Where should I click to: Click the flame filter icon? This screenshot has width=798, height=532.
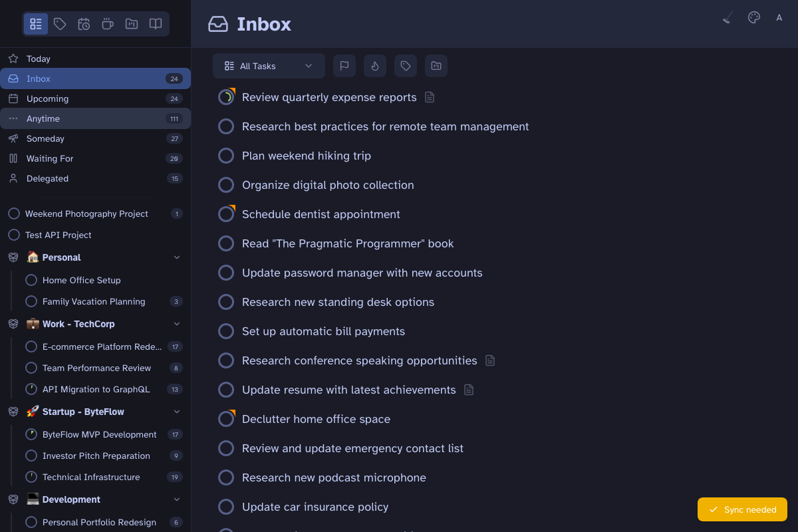click(x=375, y=66)
